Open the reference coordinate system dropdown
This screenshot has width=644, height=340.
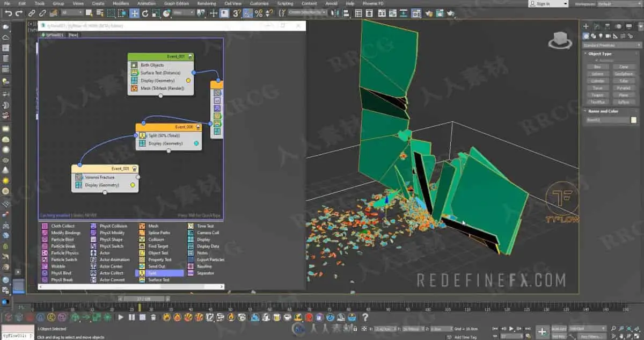pos(185,13)
